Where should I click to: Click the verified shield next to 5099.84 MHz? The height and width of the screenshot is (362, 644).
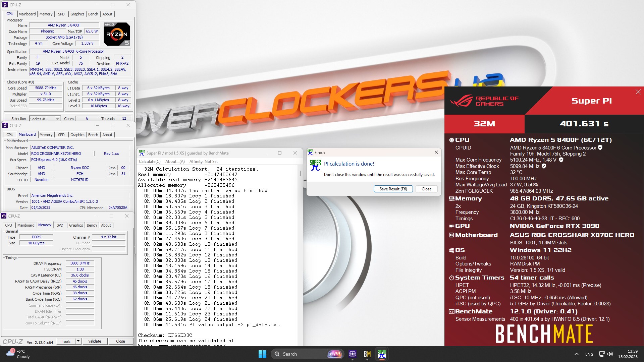pos(544,166)
